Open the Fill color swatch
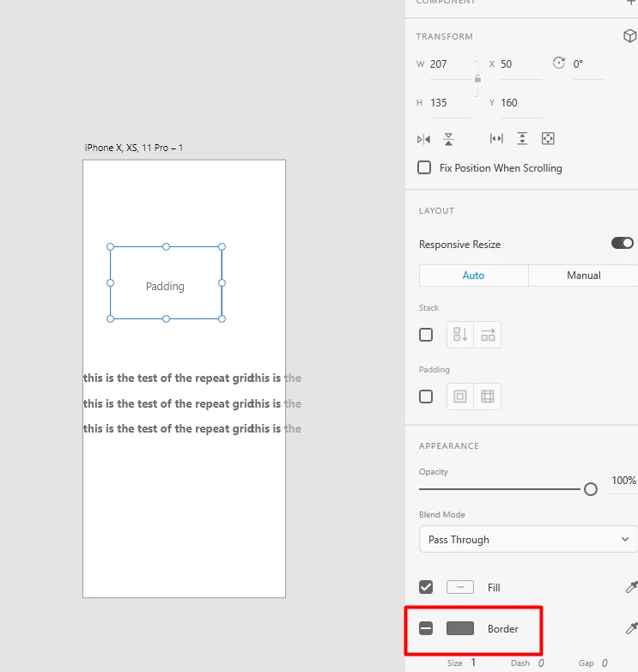The width and height of the screenshot is (638, 672). [x=460, y=587]
